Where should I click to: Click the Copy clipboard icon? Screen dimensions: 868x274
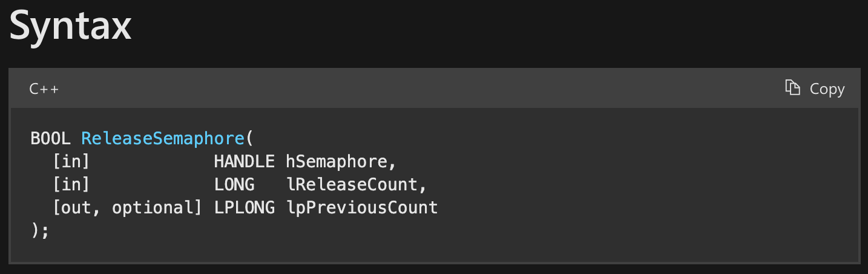(x=792, y=88)
